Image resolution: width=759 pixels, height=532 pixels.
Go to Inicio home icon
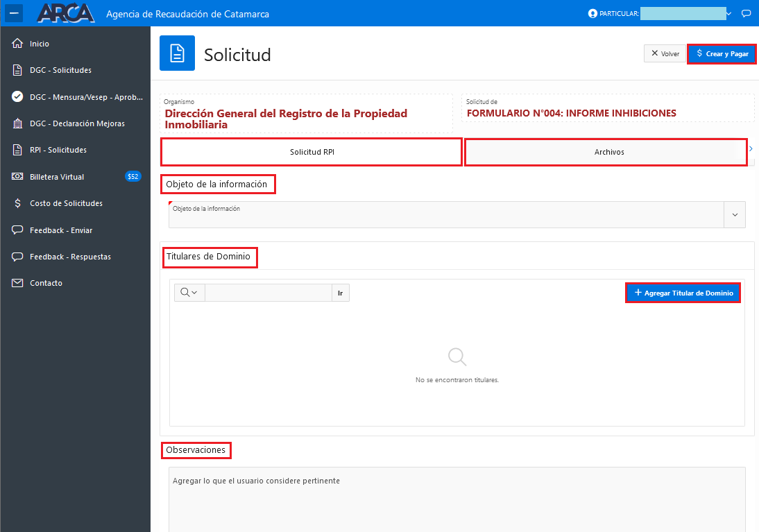click(17, 44)
